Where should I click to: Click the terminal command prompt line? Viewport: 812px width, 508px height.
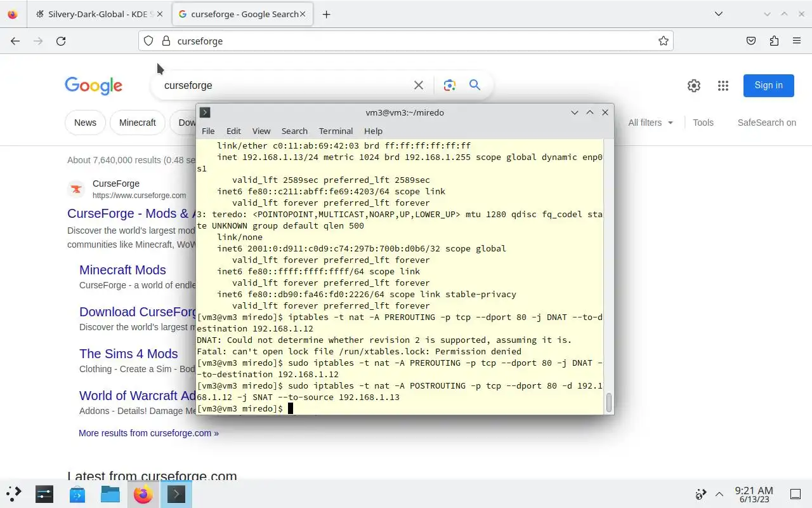(x=400, y=408)
